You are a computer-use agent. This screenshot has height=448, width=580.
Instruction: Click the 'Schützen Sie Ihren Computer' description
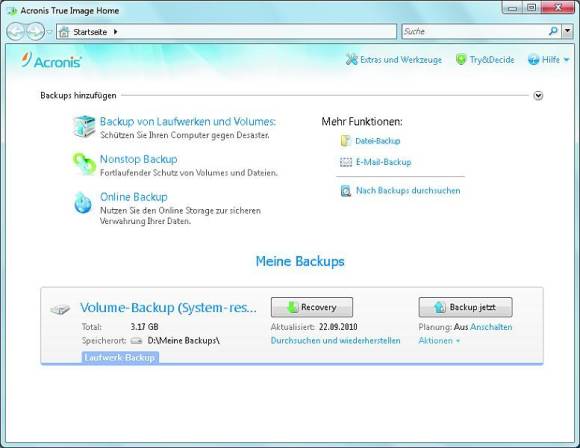tap(185, 135)
